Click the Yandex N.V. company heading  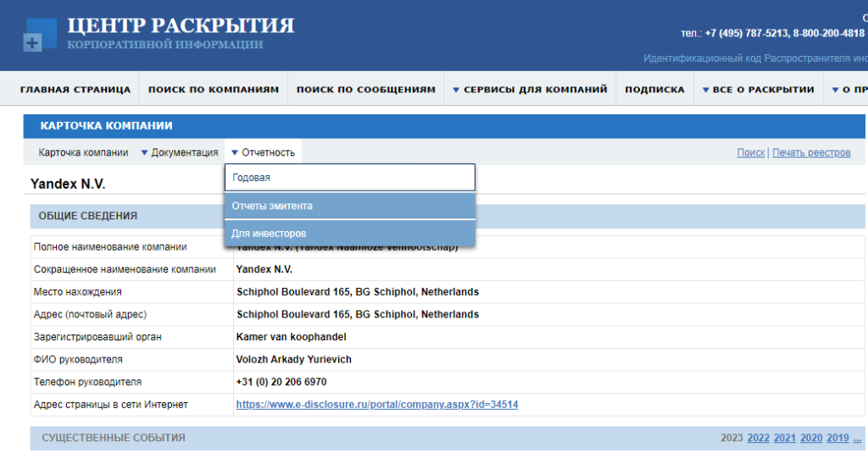click(x=68, y=184)
